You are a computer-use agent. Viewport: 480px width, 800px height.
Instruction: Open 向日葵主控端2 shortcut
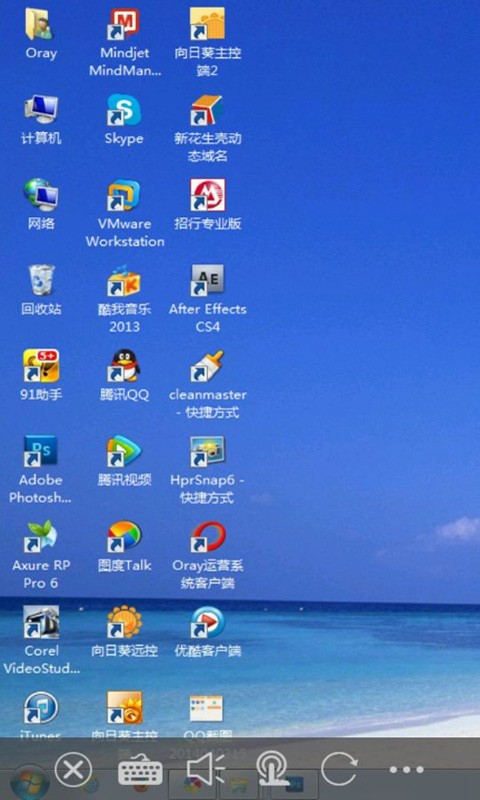pyautogui.click(x=207, y=23)
